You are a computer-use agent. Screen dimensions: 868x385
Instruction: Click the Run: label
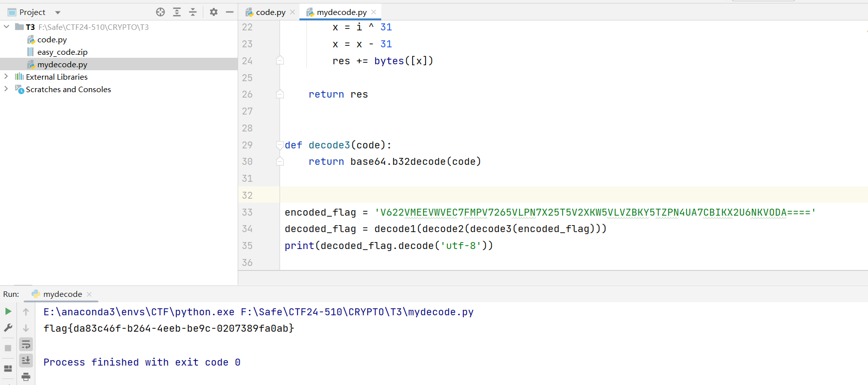click(x=11, y=294)
